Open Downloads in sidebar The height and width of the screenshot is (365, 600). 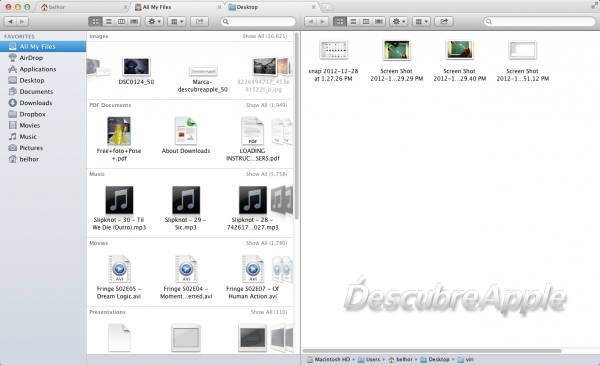(43, 103)
